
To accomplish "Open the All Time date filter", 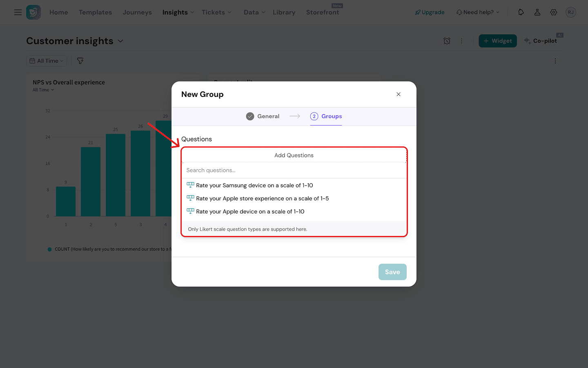I will pos(47,61).
